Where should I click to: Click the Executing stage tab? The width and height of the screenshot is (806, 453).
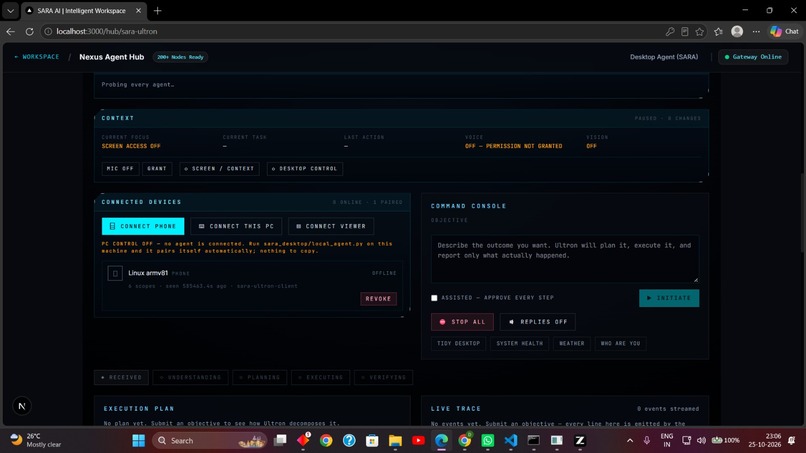(x=321, y=377)
